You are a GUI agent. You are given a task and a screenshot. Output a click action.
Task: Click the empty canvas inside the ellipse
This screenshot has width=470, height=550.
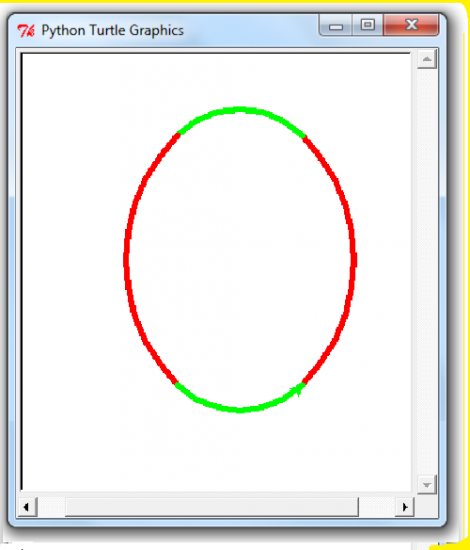point(240,260)
